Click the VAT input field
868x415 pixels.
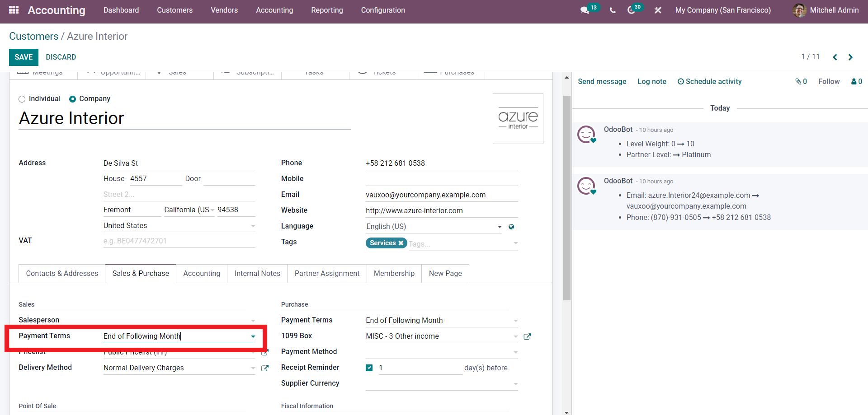click(x=179, y=241)
